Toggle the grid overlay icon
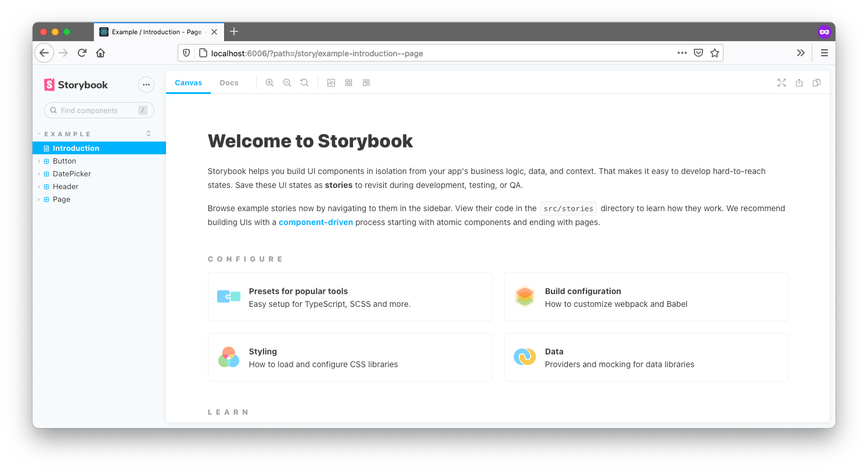The height and width of the screenshot is (471, 868). click(348, 83)
